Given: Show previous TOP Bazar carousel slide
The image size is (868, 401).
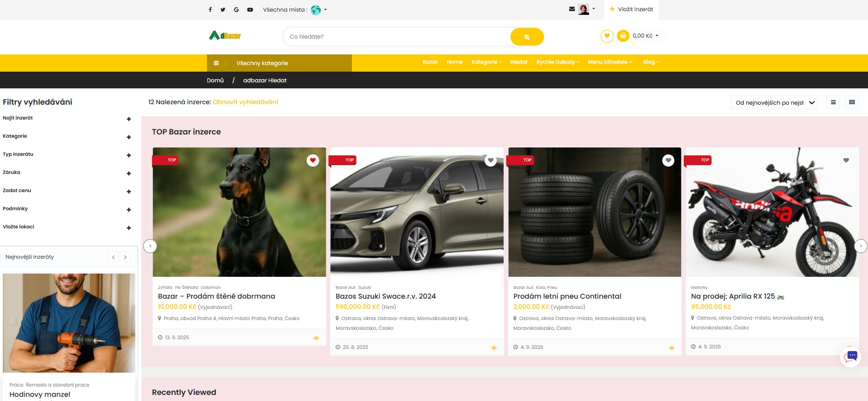Looking at the screenshot, I should click(150, 246).
